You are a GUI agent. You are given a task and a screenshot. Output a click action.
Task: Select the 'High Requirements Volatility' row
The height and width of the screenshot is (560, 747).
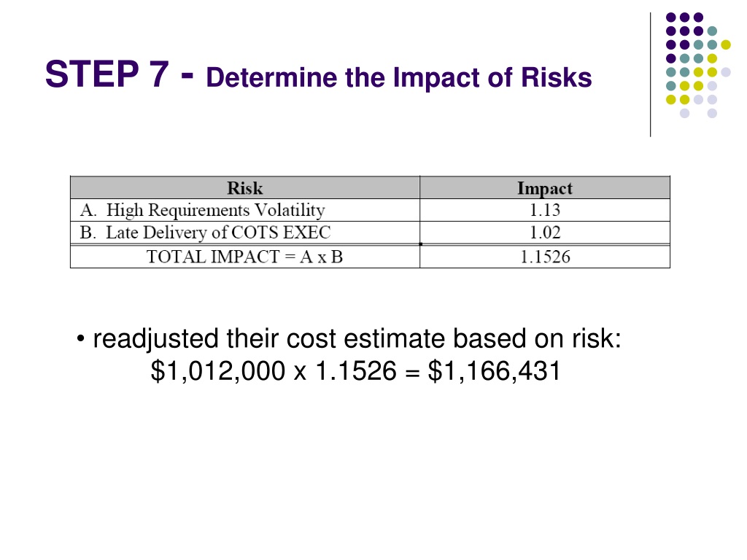pyautogui.click(x=370, y=210)
